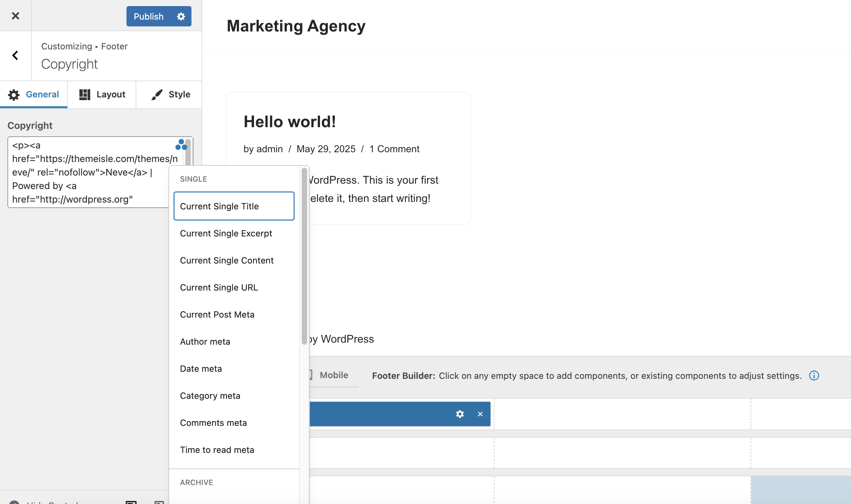This screenshot has height=504, width=851.
Task: Click the dynamic tags dropdown scrollbar
Action: click(304, 256)
